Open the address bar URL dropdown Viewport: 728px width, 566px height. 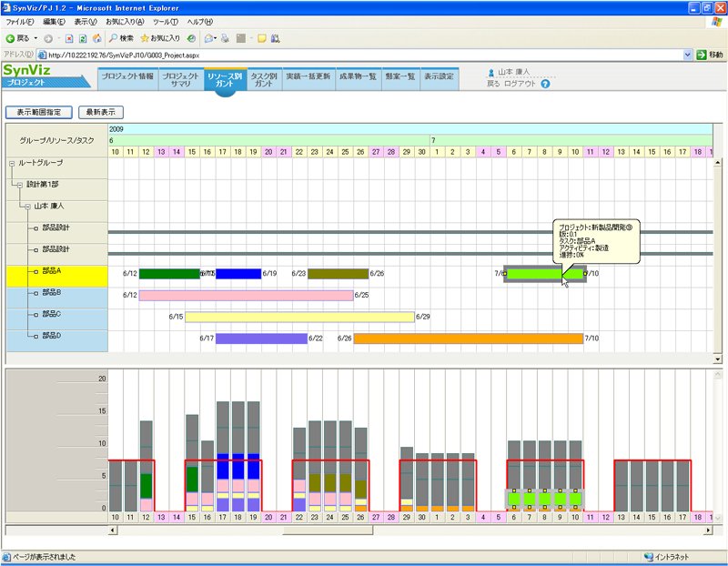(688, 55)
